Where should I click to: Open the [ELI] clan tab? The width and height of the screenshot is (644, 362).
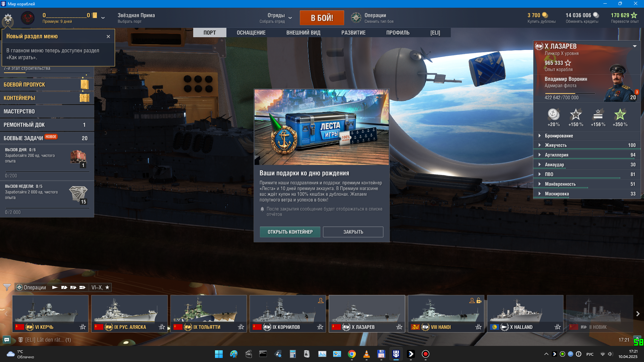pos(435,33)
